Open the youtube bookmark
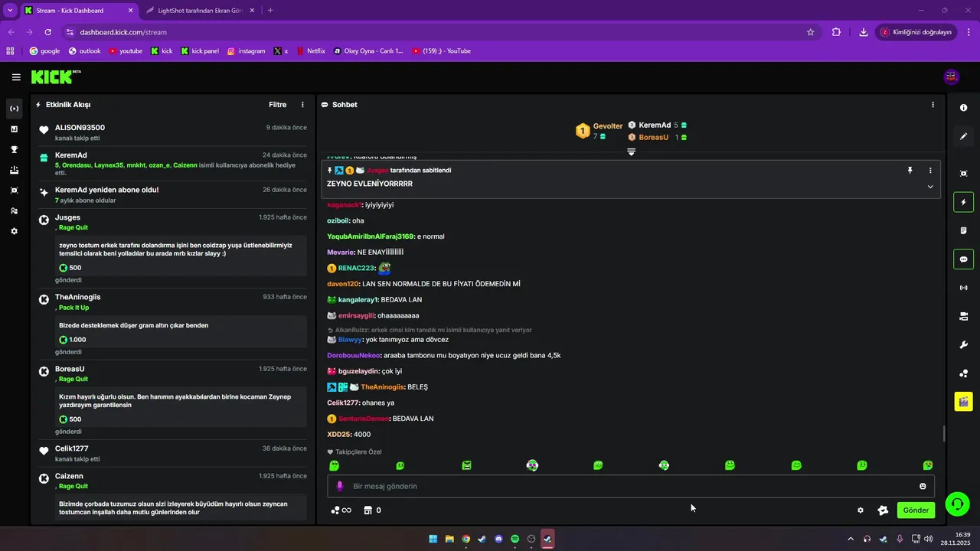Viewport: 980px width, 551px height. click(x=126, y=51)
